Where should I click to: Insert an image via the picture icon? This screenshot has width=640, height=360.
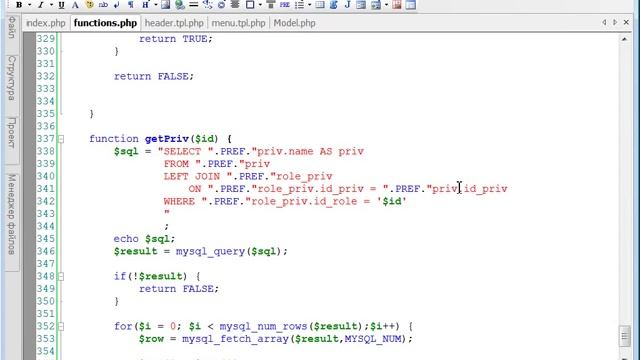[x=166, y=5]
